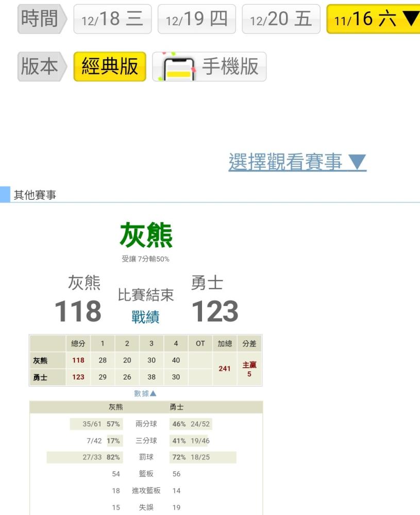Open the 11/16 六 date dropdown

pos(373,19)
